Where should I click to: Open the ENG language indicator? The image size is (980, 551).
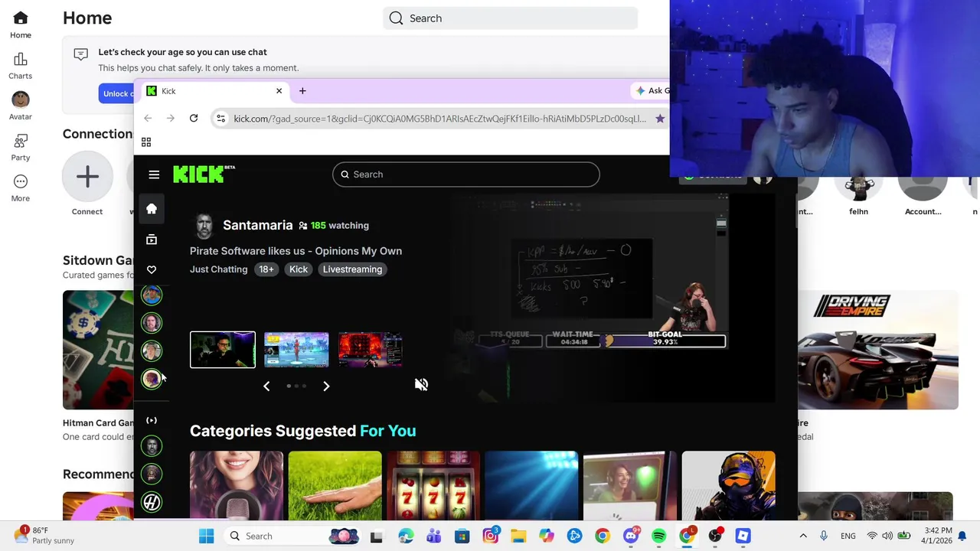coord(848,536)
